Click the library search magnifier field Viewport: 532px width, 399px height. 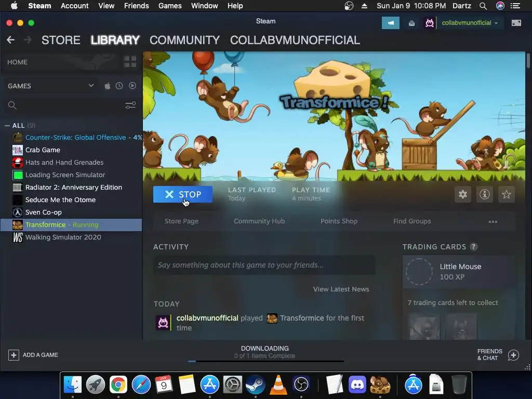coord(64,105)
